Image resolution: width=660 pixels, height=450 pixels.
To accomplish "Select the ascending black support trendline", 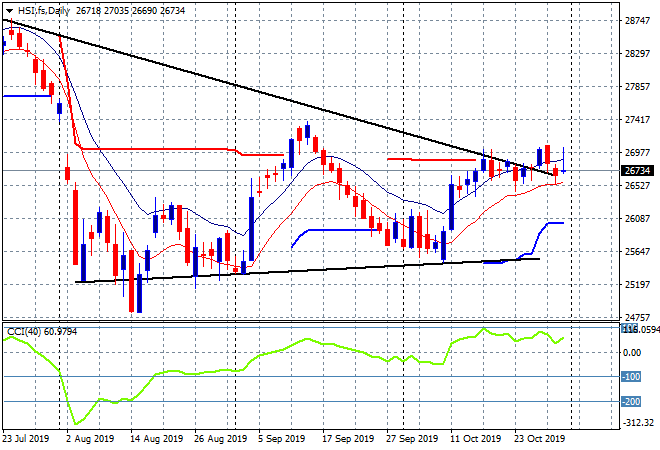I will (307, 270).
